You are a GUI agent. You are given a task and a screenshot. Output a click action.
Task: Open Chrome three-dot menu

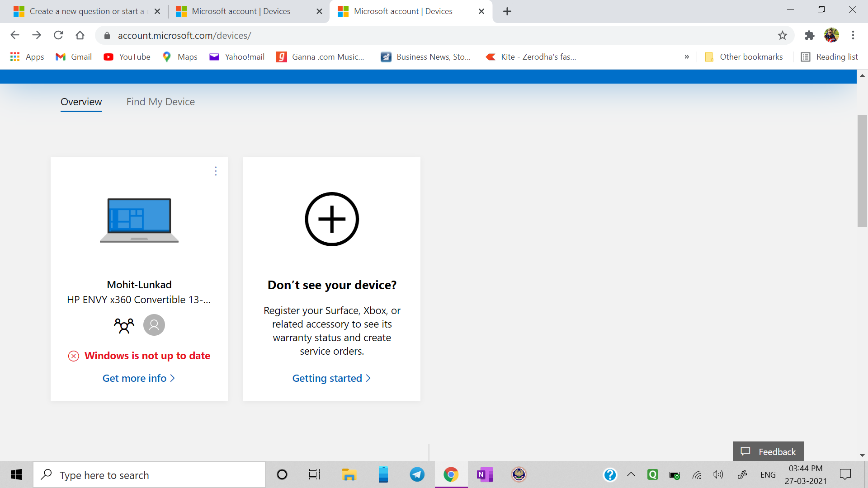click(853, 35)
